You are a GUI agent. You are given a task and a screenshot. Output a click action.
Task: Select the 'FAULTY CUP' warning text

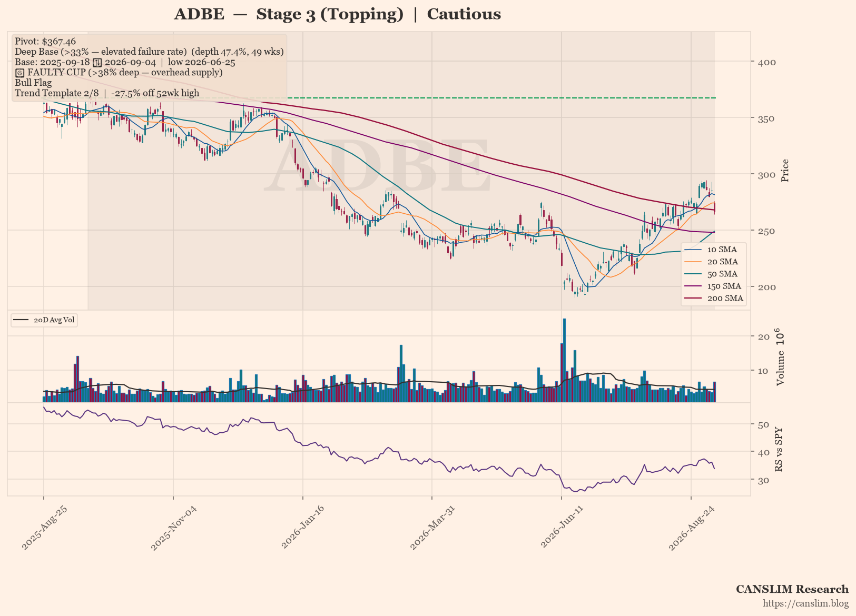[119, 72]
